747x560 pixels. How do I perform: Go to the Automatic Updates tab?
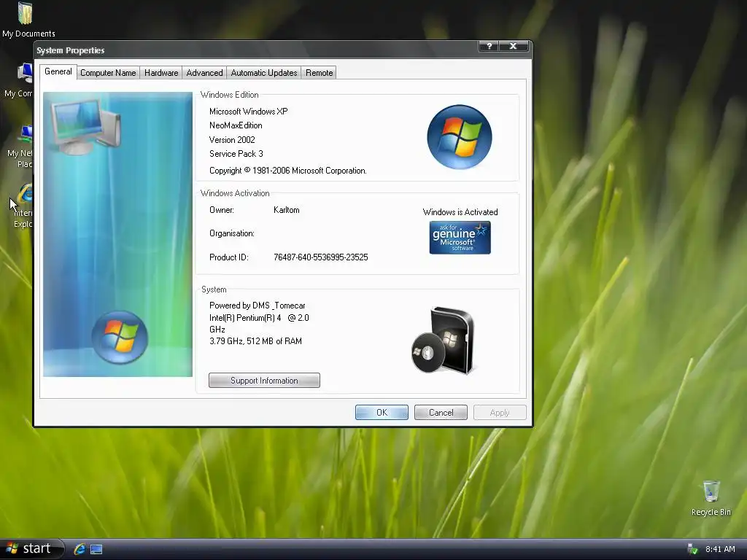point(264,73)
